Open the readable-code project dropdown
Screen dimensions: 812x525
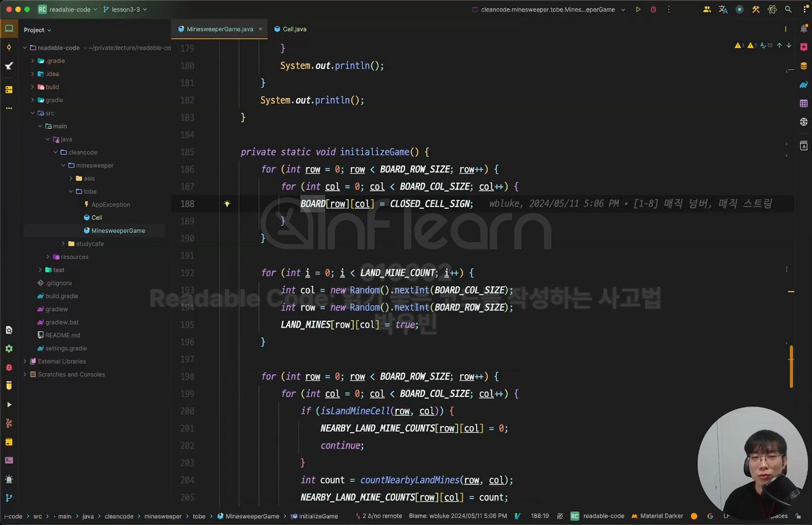click(x=68, y=9)
